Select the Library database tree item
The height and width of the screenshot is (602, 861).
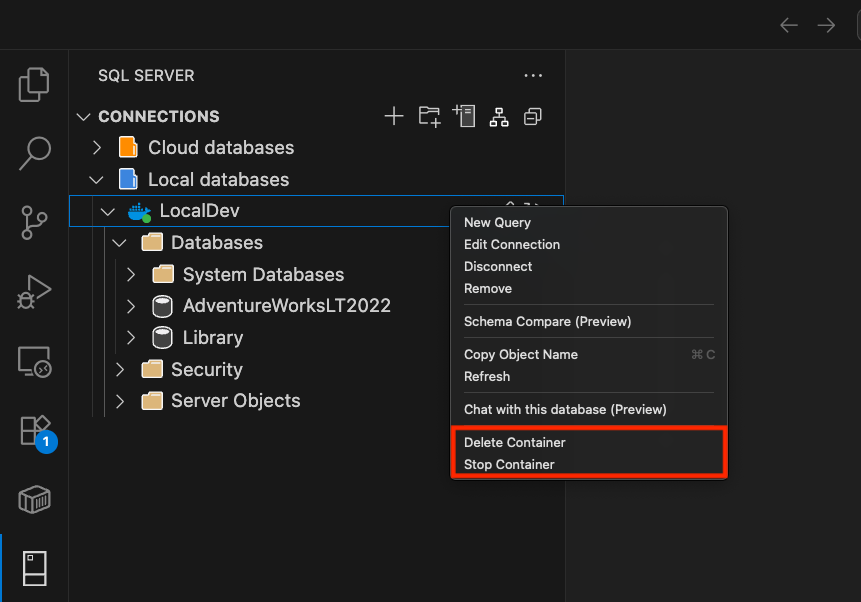pos(212,338)
